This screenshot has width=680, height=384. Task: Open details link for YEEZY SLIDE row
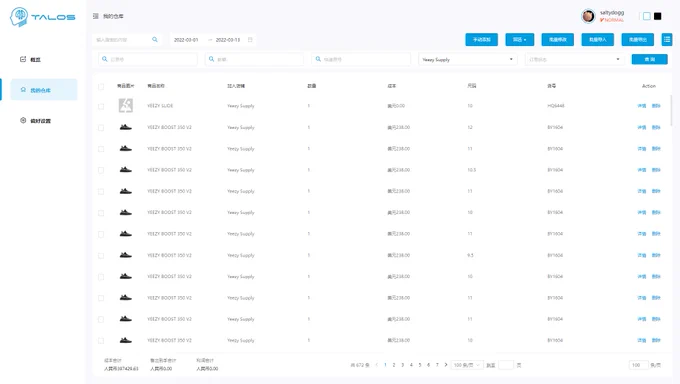click(642, 106)
